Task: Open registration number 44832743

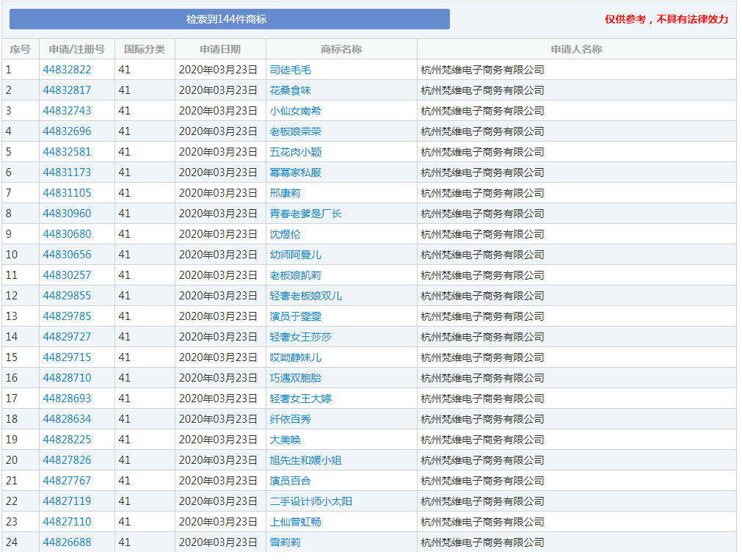Action: tap(67, 111)
